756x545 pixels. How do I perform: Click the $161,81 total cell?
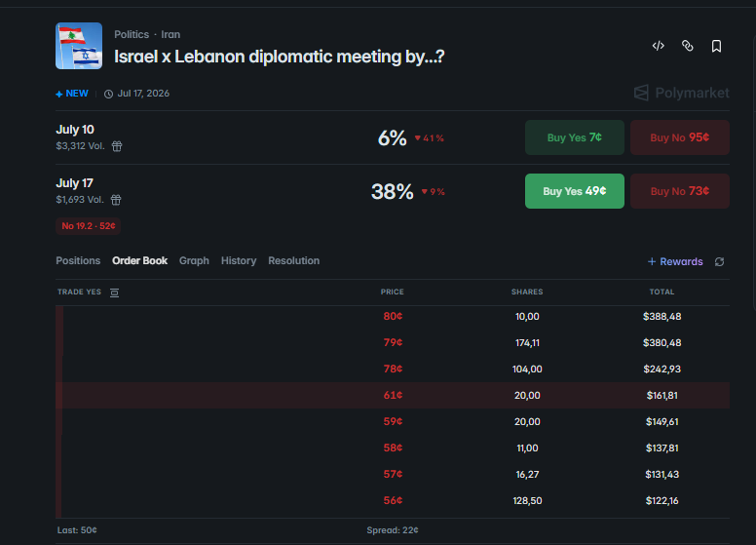pos(661,396)
